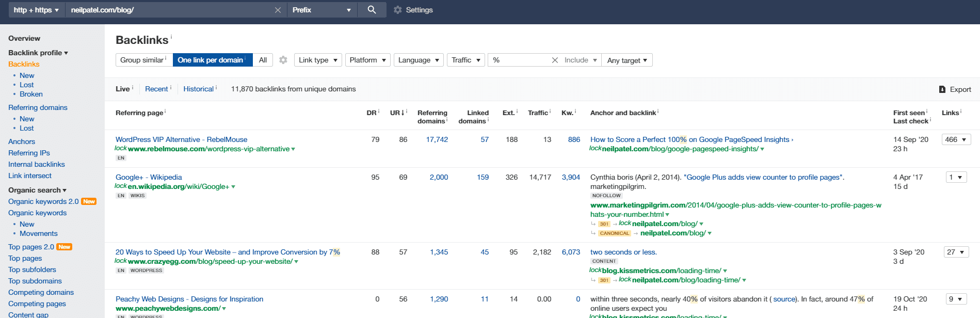Open Google+ - Wikipedia referring page
The image size is (980, 318).
149,177
